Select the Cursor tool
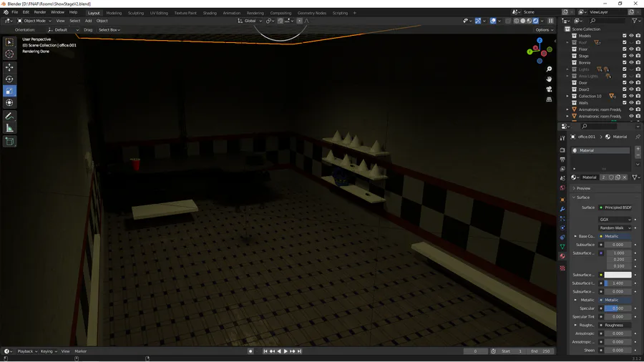This screenshot has height=362, width=644. [9, 54]
